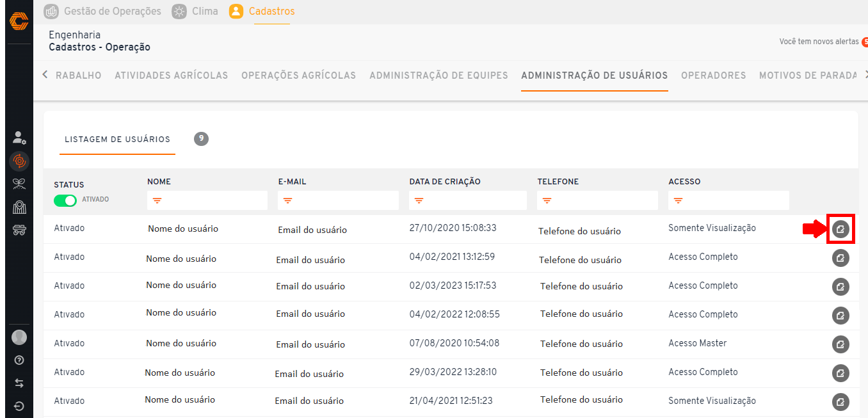Open the user avatar in sidebar
The width and height of the screenshot is (868, 418).
19,337
